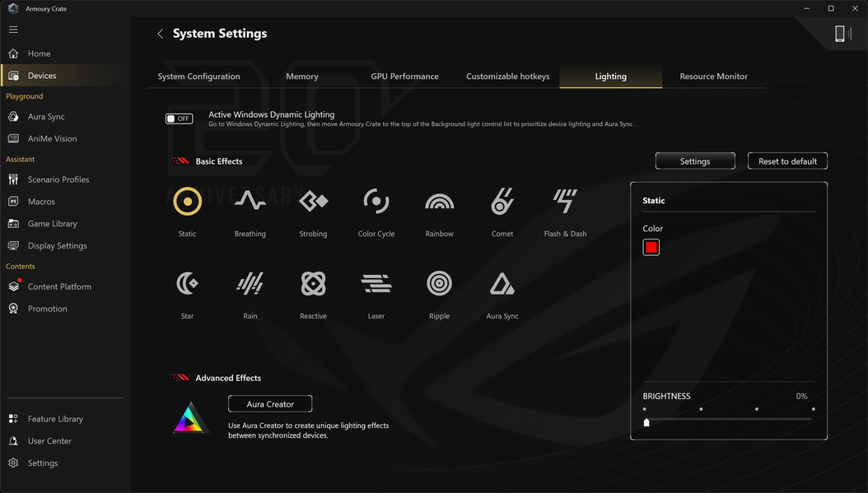Select the Laser lighting effect
The image size is (868, 493).
click(x=376, y=283)
